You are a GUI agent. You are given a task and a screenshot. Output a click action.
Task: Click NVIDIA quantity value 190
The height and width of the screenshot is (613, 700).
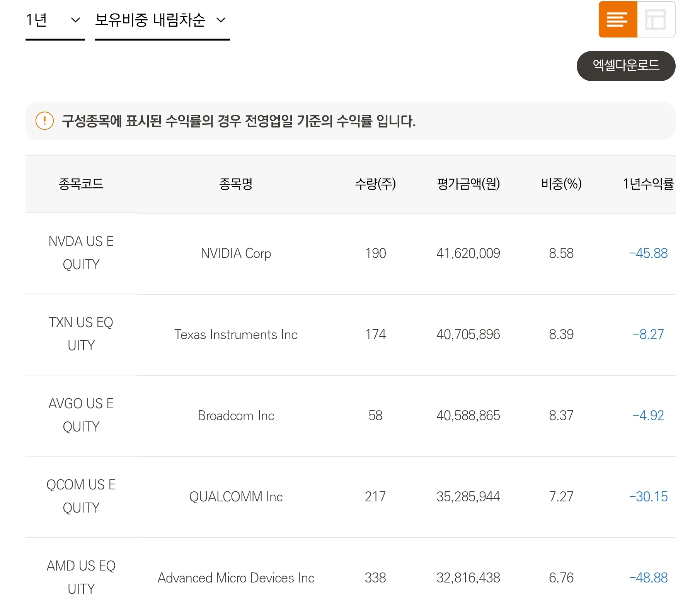(x=375, y=253)
